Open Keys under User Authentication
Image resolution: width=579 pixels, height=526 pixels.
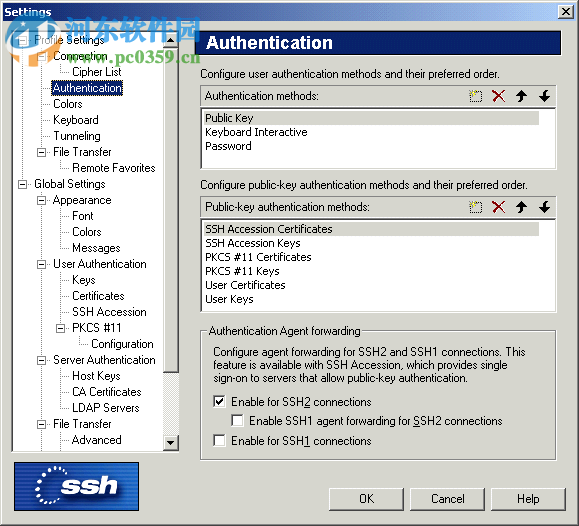tap(84, 280)
